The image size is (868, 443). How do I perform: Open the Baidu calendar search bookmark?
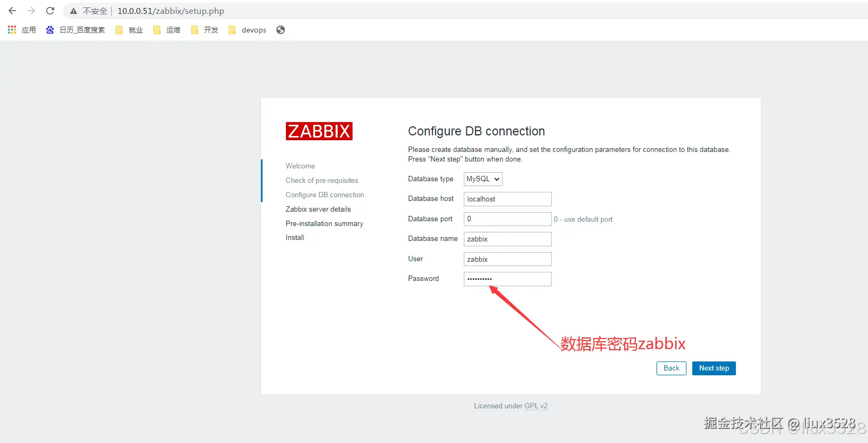point(75,30)
